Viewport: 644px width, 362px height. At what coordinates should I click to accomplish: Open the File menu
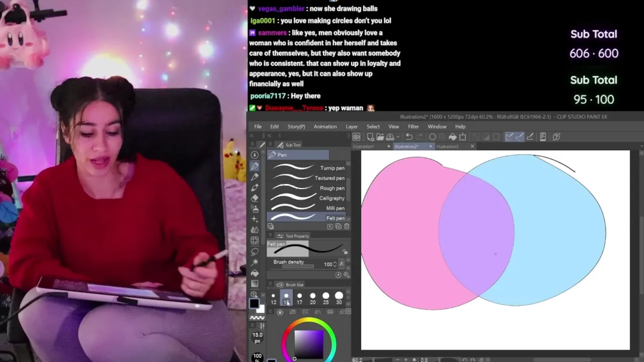tap(258, 127)
